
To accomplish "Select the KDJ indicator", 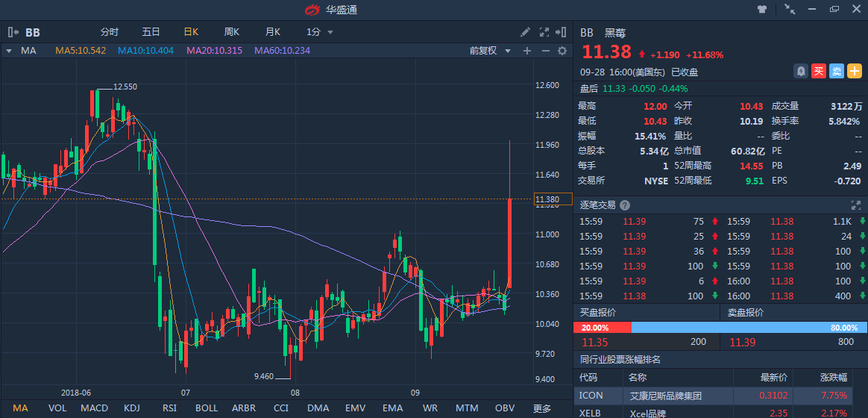I will coord(132,408).
